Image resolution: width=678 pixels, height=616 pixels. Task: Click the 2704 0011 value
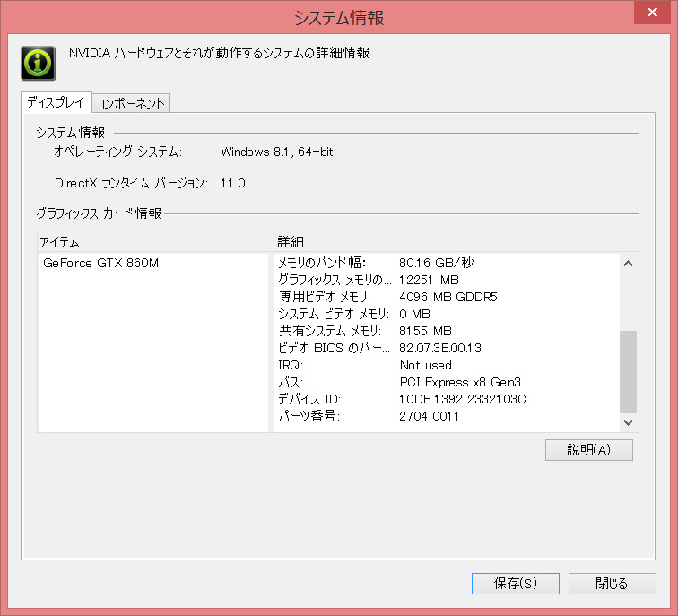(x=429, y=416)
